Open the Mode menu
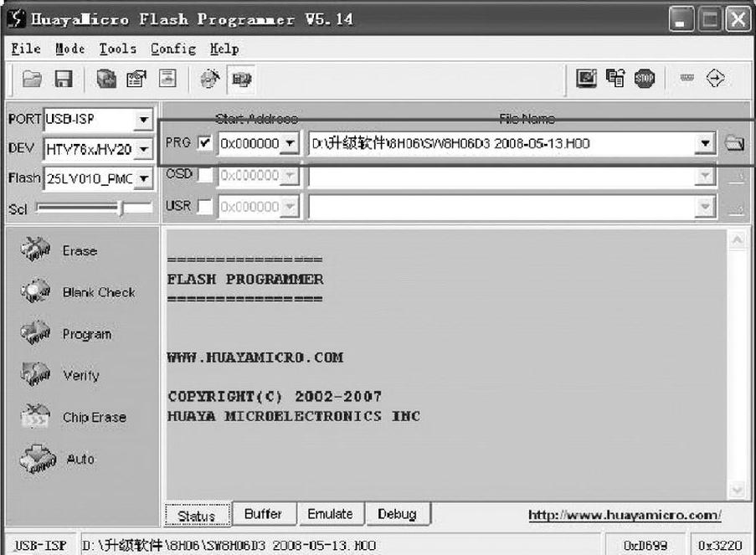Image resolution: width=756 pixels, height=555 pixels. click(70, 49)
